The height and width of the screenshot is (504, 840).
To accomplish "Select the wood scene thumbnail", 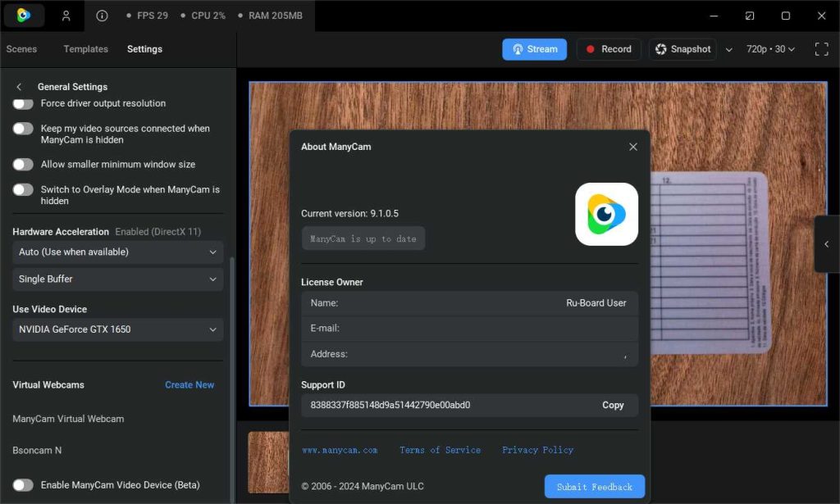I will (269, 462).
